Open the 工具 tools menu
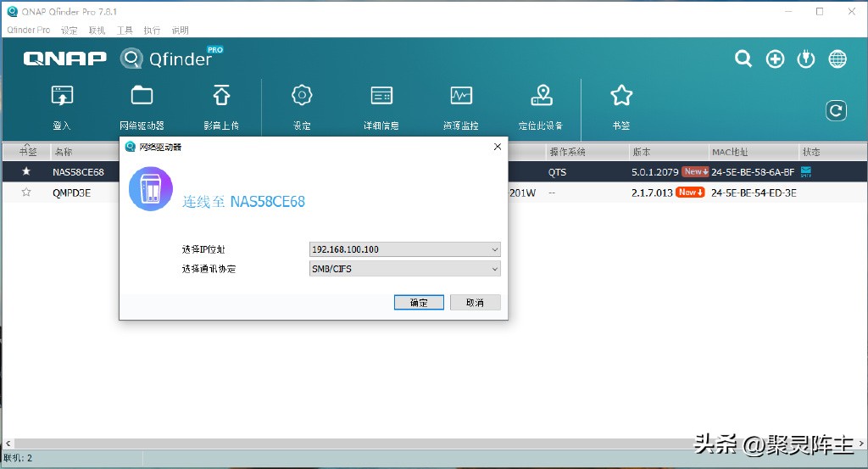The image size is (868, 469). pyautogui.click(x=125, y=30)
